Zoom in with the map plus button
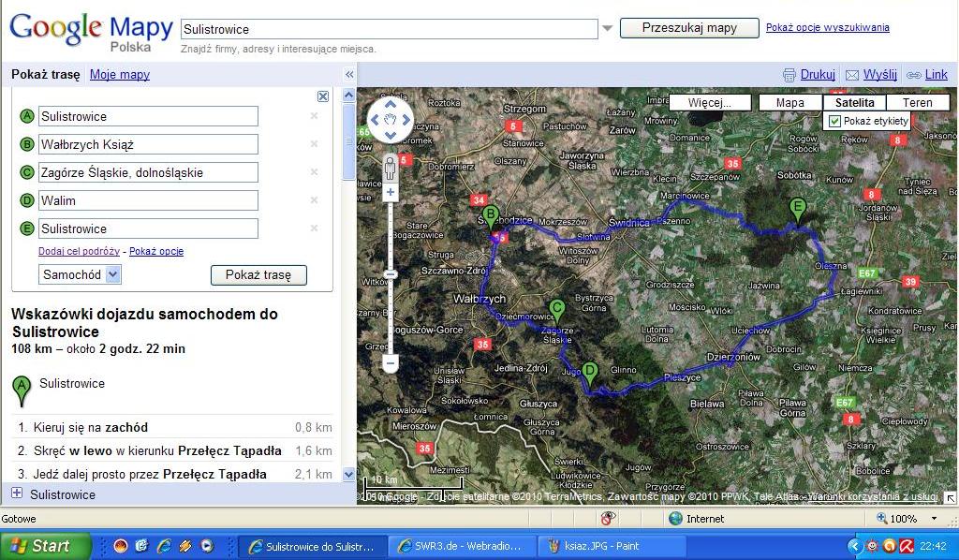Viewport: 959px width, 560px height. tap(391, 192)
